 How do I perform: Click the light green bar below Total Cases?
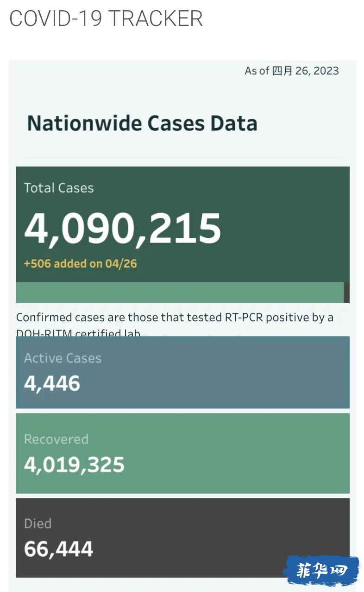pyautogui.click(x=180, y=293)
